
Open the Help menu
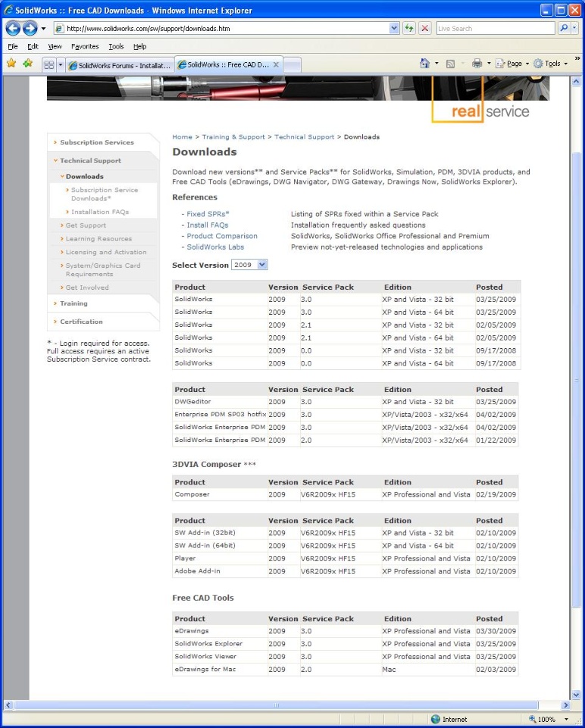[139, 46]
